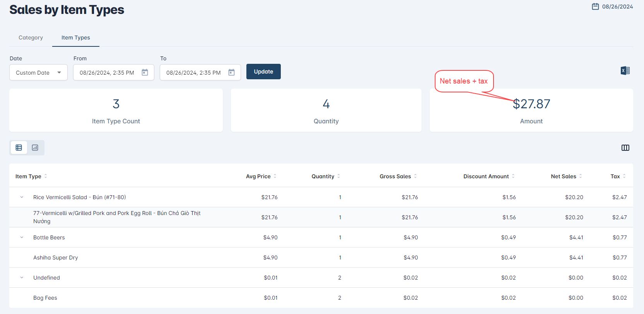
Task: Switch to chart view toggle
Action: click(35, 148)
